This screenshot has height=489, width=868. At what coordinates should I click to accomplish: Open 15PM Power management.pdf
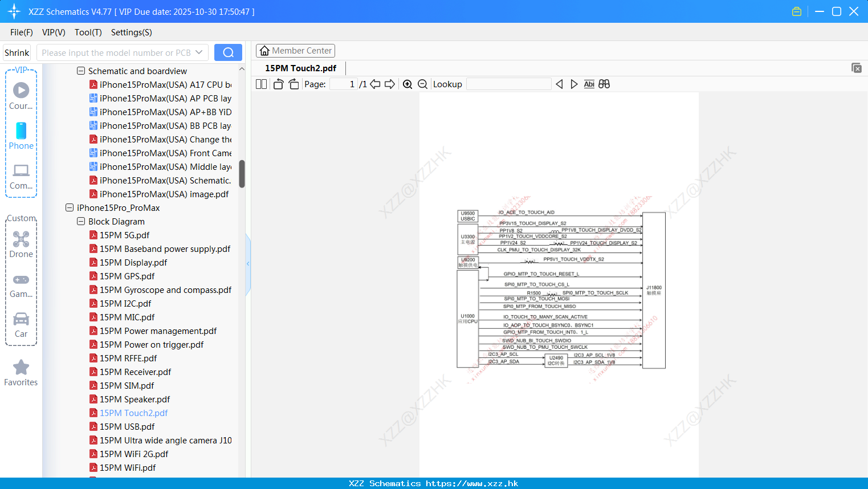(158, 331)
